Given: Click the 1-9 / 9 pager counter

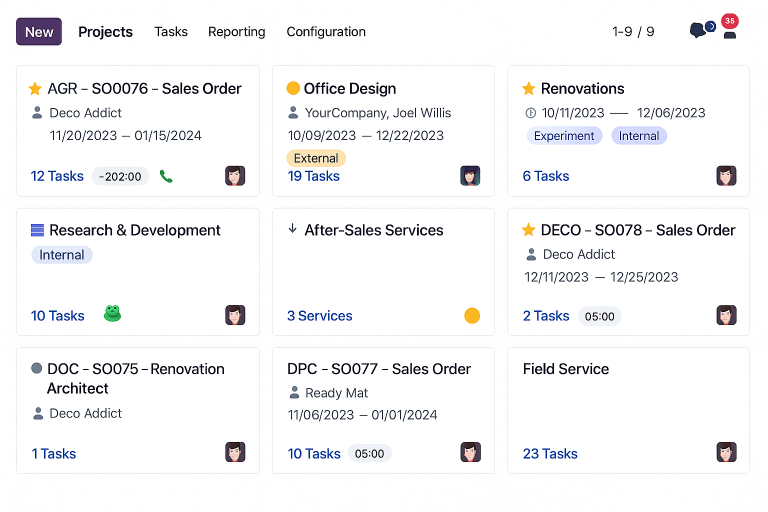Looking at the screenshot, I should pos(633,32).
